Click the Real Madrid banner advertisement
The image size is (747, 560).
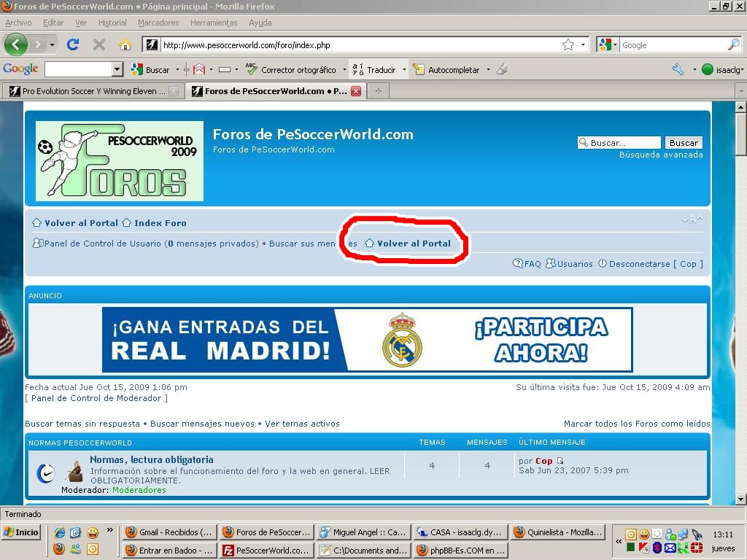coord(368,340)
